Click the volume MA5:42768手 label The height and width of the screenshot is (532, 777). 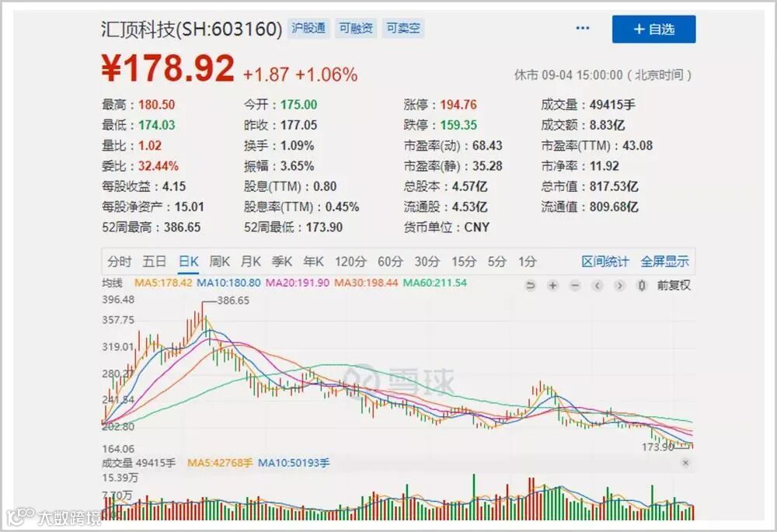click(220, 463)
